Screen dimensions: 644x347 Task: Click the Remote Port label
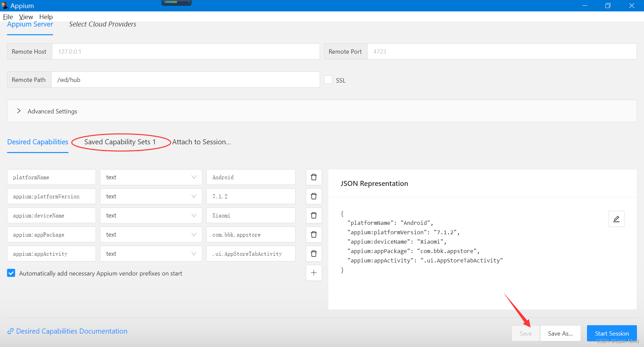click(x=345, y=51)
